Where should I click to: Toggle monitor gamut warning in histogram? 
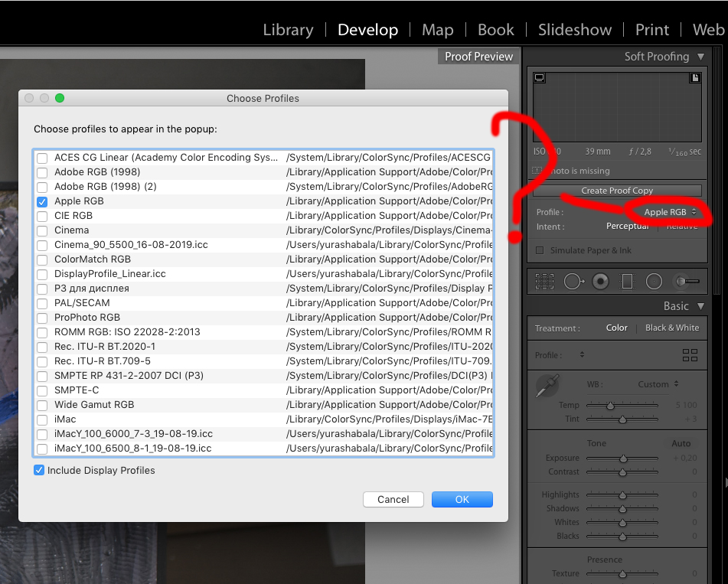540,77
